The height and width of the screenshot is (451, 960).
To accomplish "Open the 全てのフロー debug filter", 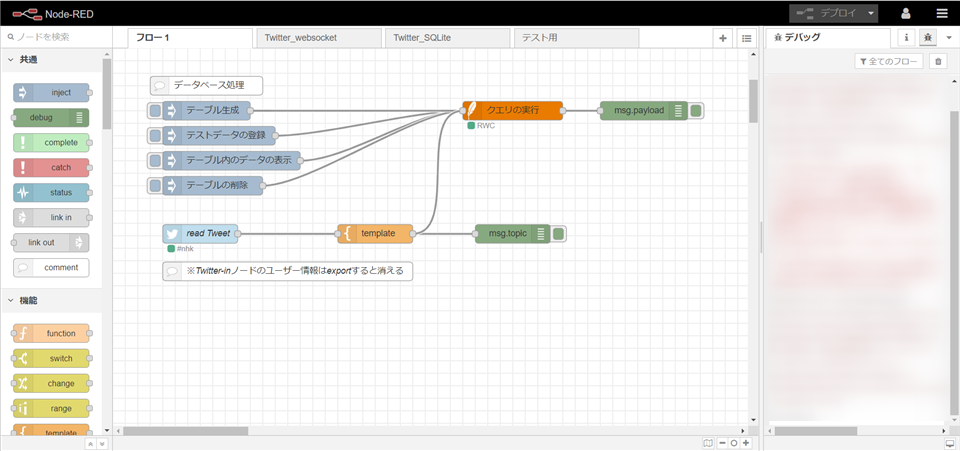I will (x=889, y=61).
